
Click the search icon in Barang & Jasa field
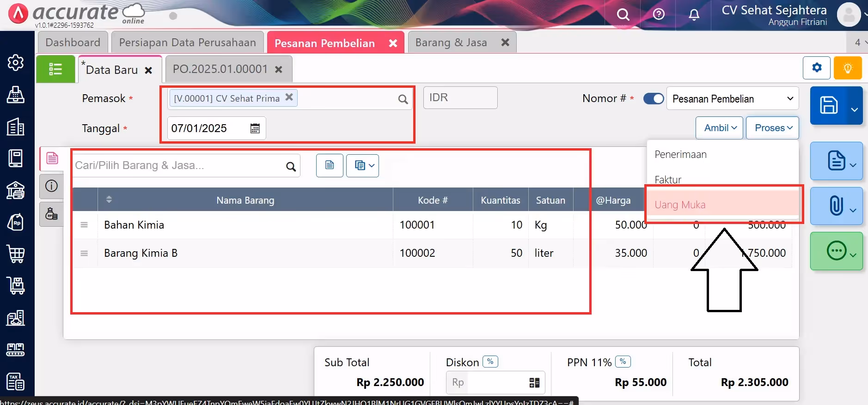point(291,166)
